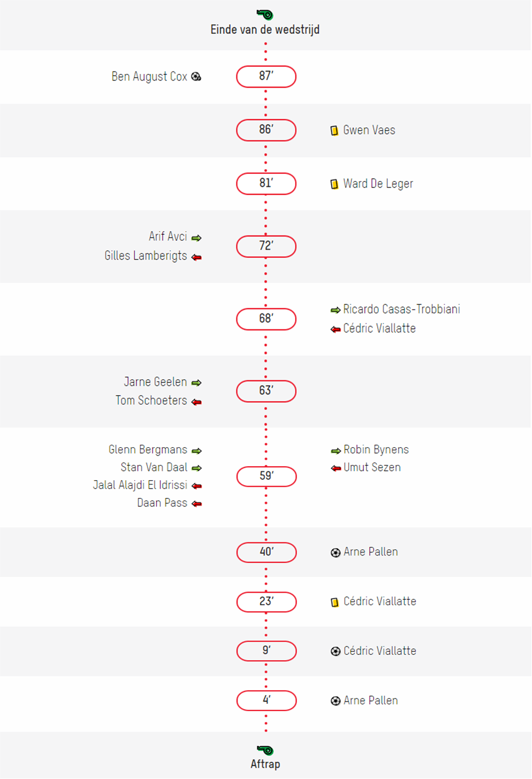This screenshot has width=532, height=779.
Task: Click the goal icon at Cédric Viallatte's 9' event
Action: coord(336,651)
